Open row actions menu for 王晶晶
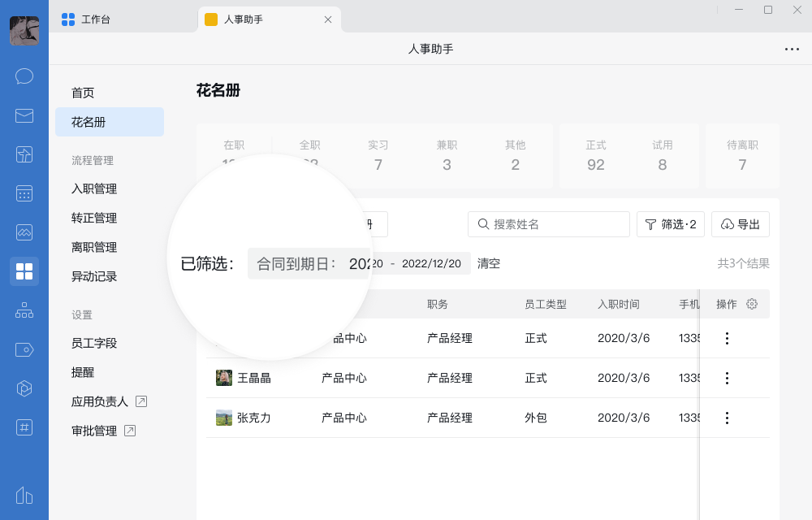812x520 pixels. click(727, 378)
